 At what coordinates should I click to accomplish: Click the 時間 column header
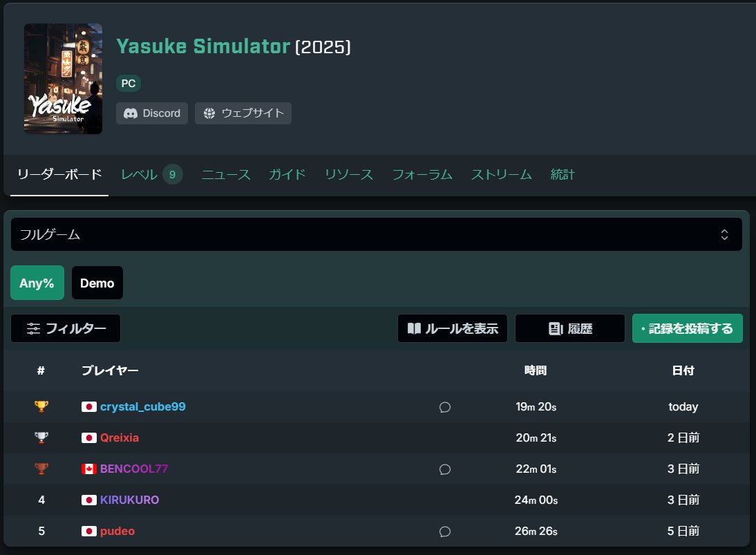pyautogui.click(x=536, y=370)
